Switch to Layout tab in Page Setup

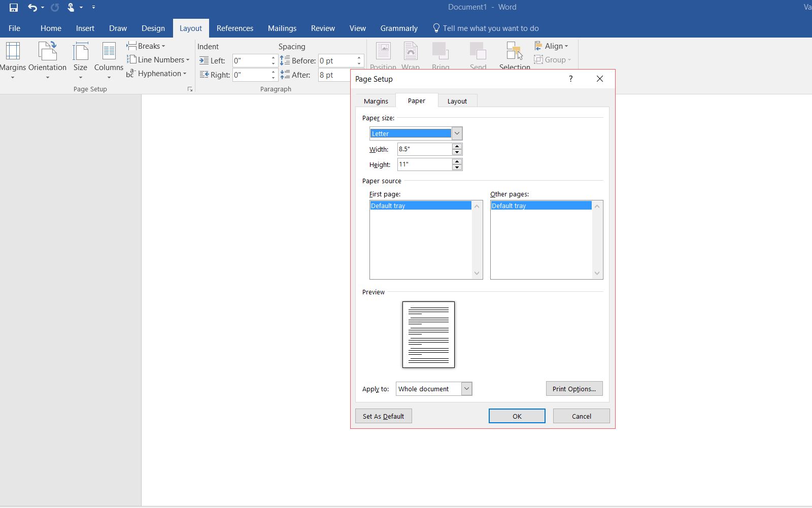[x=457, y=101]
